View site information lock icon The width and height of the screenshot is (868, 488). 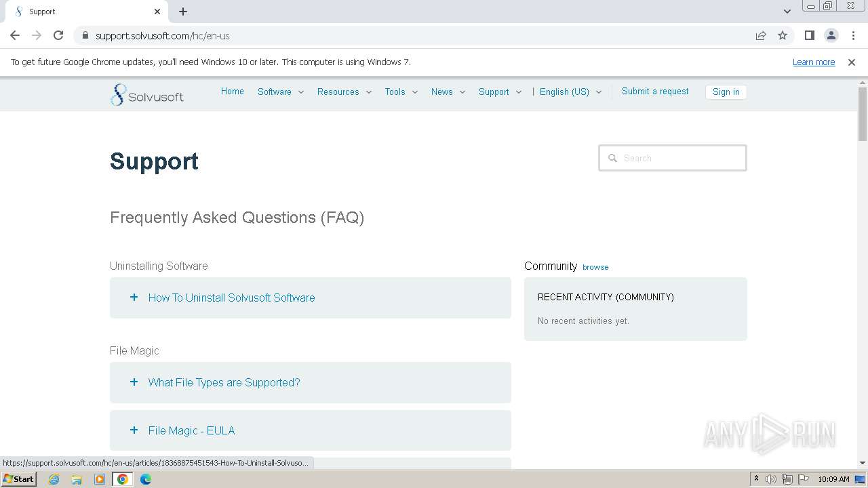[85, 35]
